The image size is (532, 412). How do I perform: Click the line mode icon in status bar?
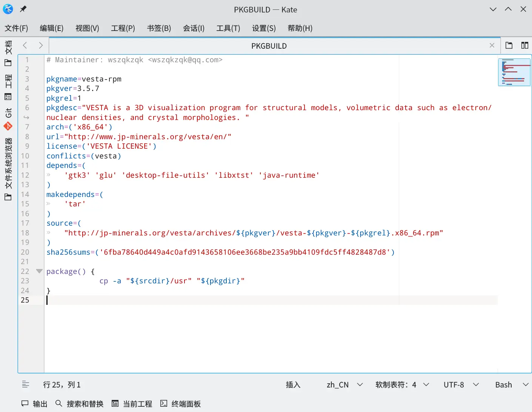[26, 384]
